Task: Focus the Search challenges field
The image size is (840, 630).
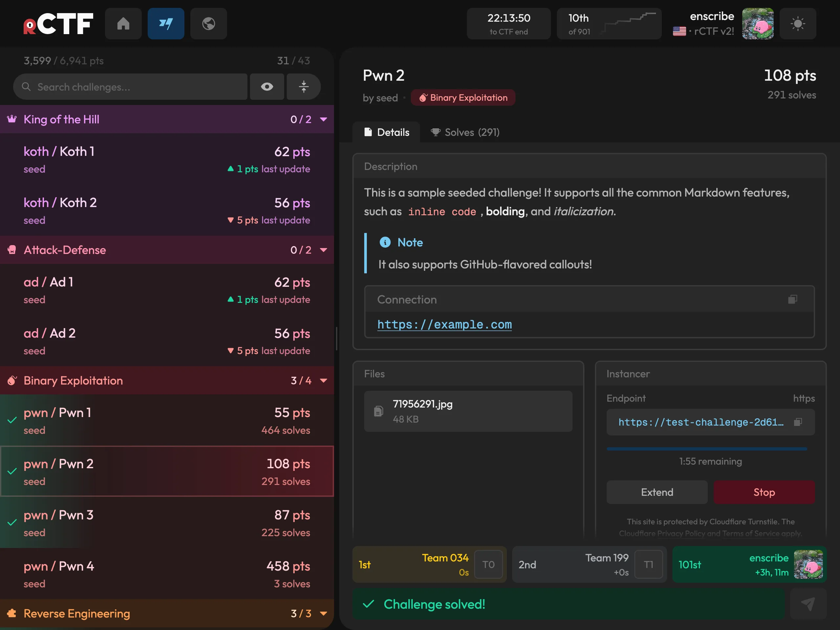Action: click(x=130, y=87)
